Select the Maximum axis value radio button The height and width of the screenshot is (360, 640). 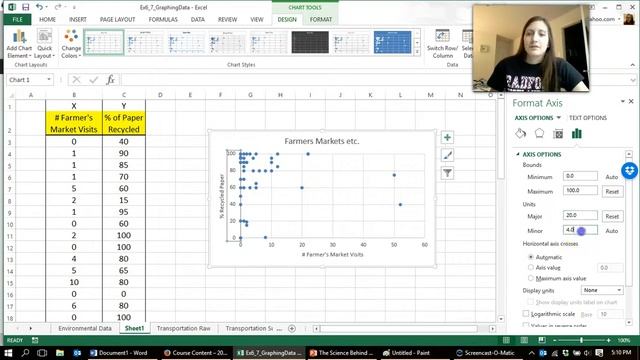(531, 278)
